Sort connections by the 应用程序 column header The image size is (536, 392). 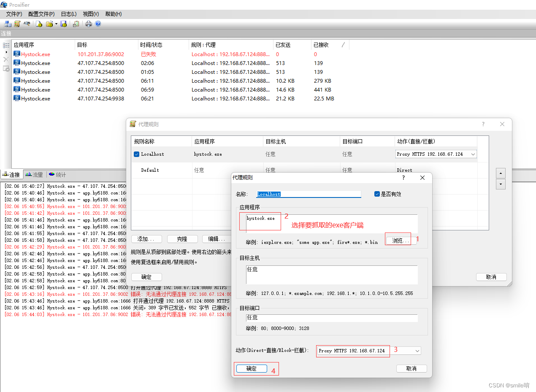coord(43,45)
